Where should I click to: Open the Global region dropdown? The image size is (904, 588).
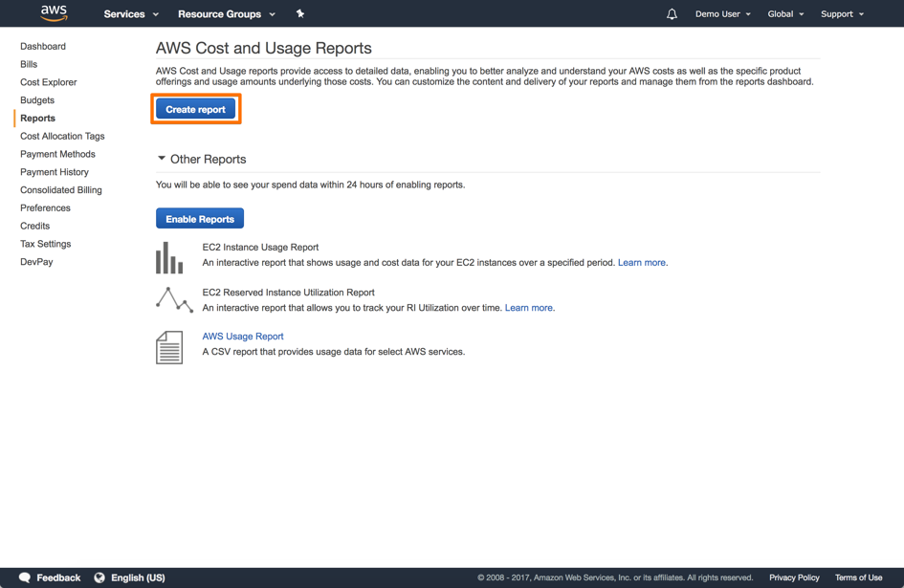click(x=785, y=14)
